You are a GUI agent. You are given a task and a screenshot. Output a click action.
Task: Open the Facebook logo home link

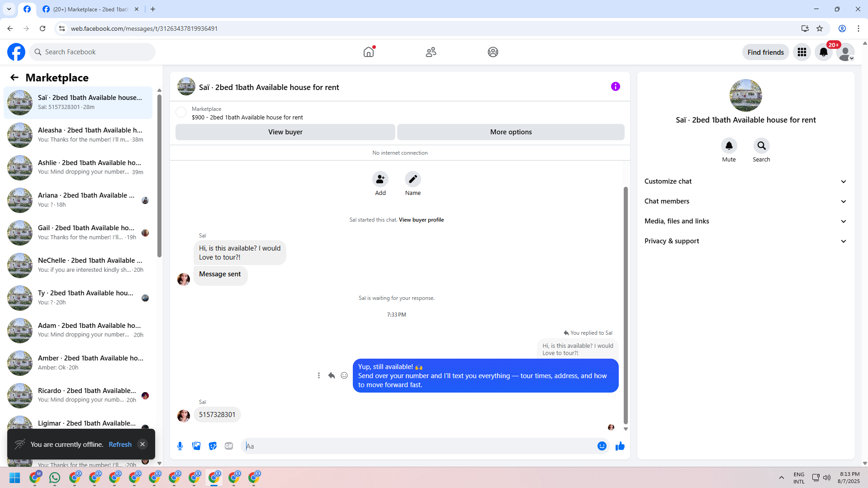[x=16, y=52]
